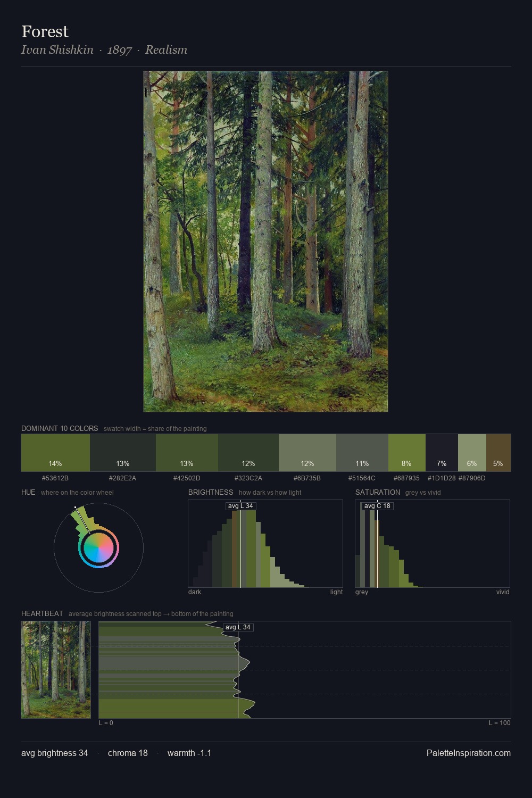This screenshot has height=798, width=532.
Task: Select the 14% olive green swatch
Action: 55,453
